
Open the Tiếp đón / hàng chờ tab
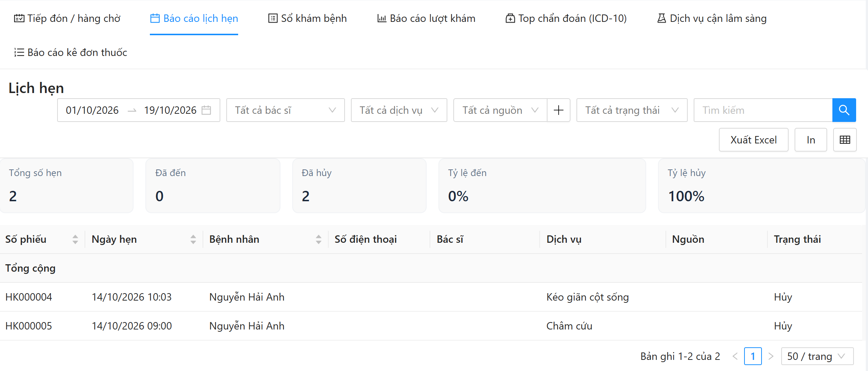(67, 18)
